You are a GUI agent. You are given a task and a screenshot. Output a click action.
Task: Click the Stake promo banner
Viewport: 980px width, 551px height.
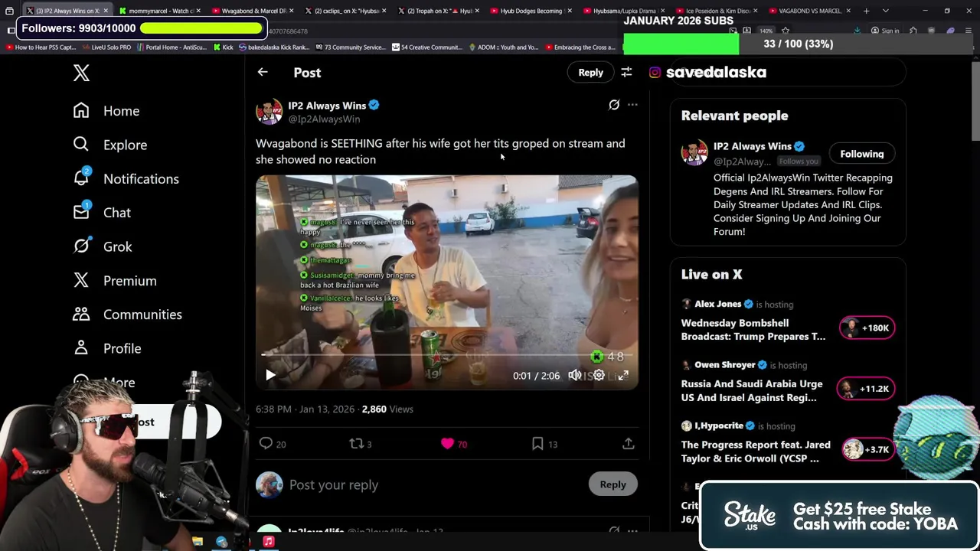point(839,516)
